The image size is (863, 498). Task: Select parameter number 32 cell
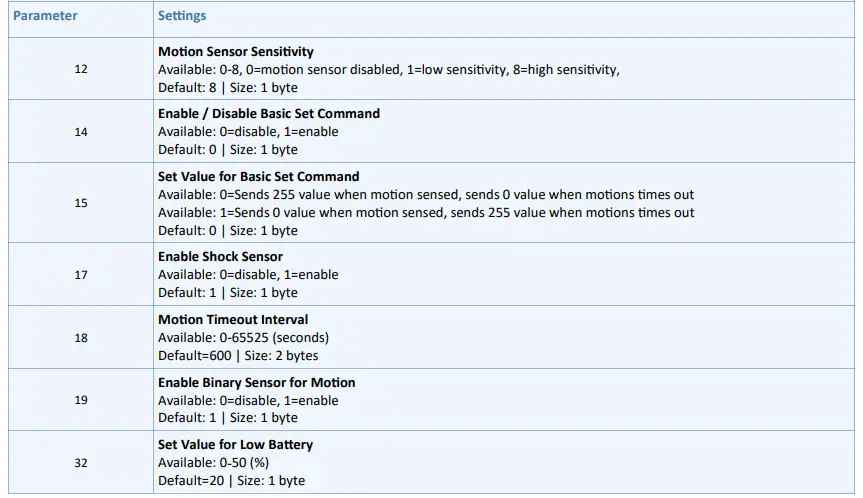tap(81, 463)
